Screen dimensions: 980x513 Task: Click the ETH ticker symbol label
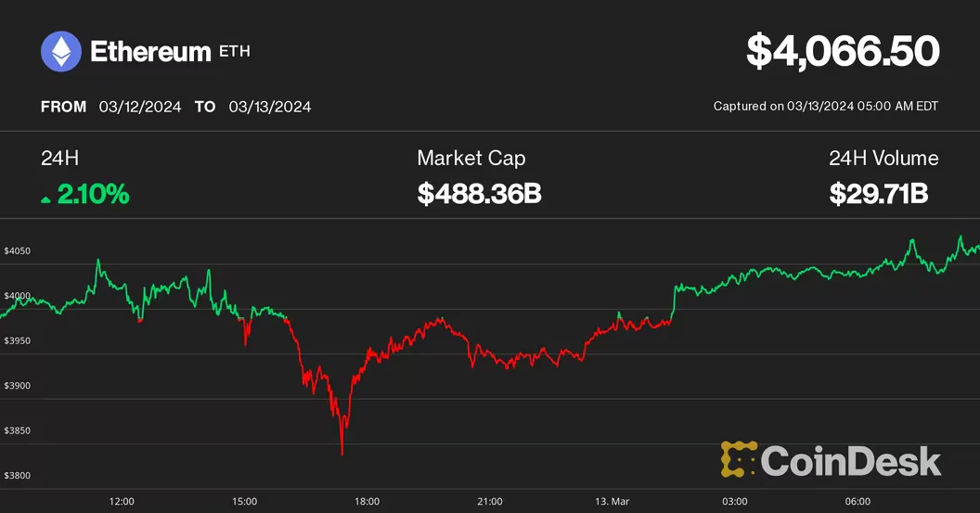[234, 52]
